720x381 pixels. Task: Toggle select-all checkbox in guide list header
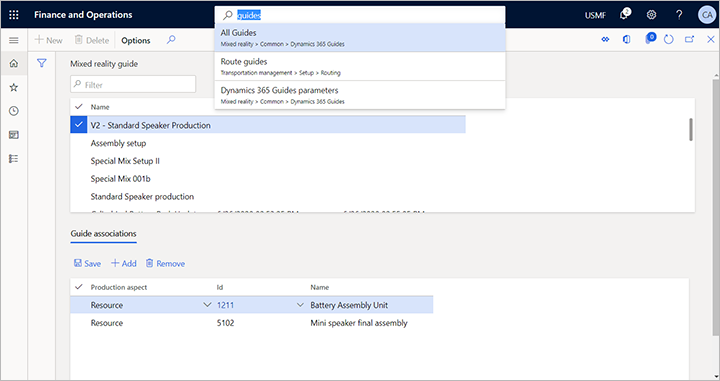79,106
